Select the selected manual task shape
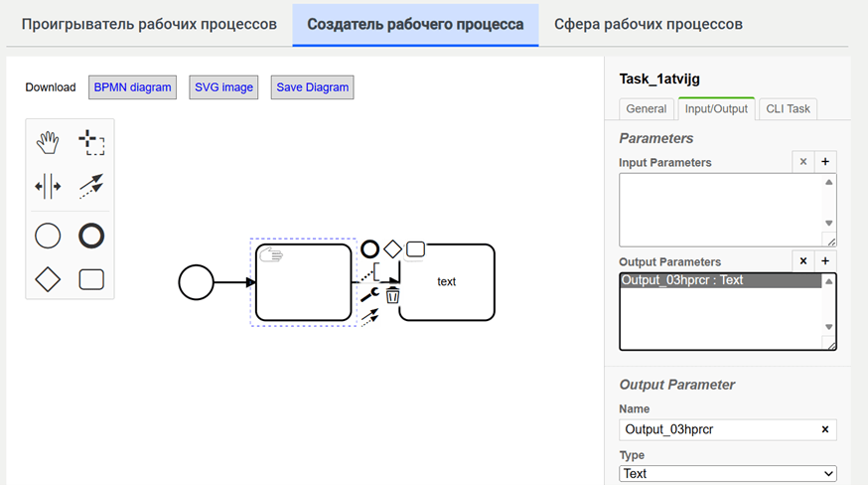Image resolution: width=868 pixels, height=485 pixels. (x=303, y=282)
